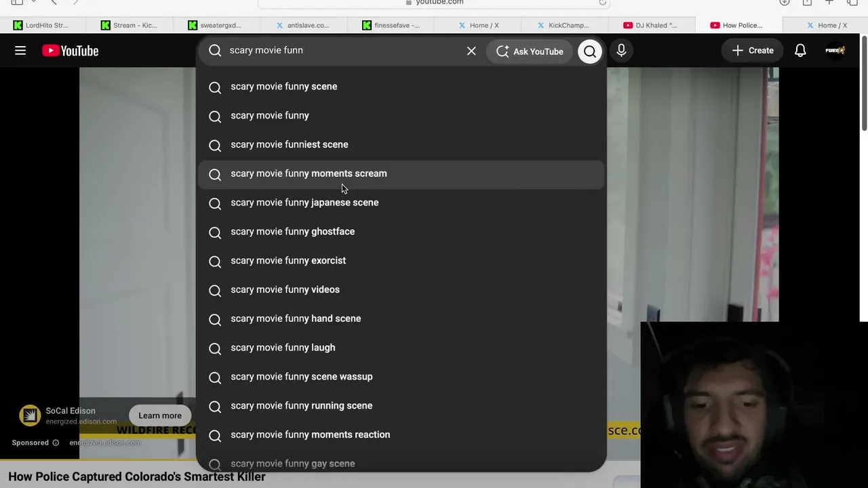Select 'scary movie funny hand scene'
Viewport: 868px width, 488px height.
pyautogui.click(x=401, y=319)
